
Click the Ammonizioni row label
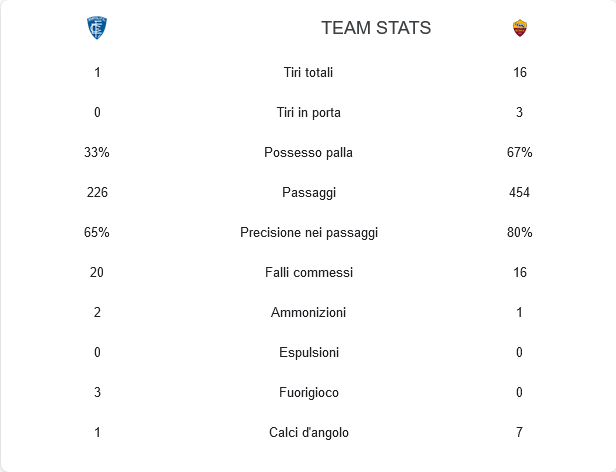[x=308, y=312]
